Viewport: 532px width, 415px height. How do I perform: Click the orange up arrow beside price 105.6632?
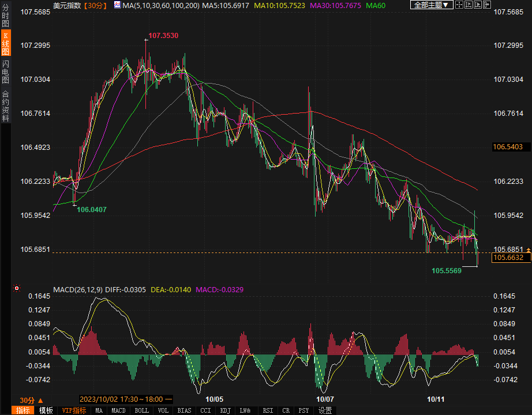pyautogui.click(x=528, y=248)
